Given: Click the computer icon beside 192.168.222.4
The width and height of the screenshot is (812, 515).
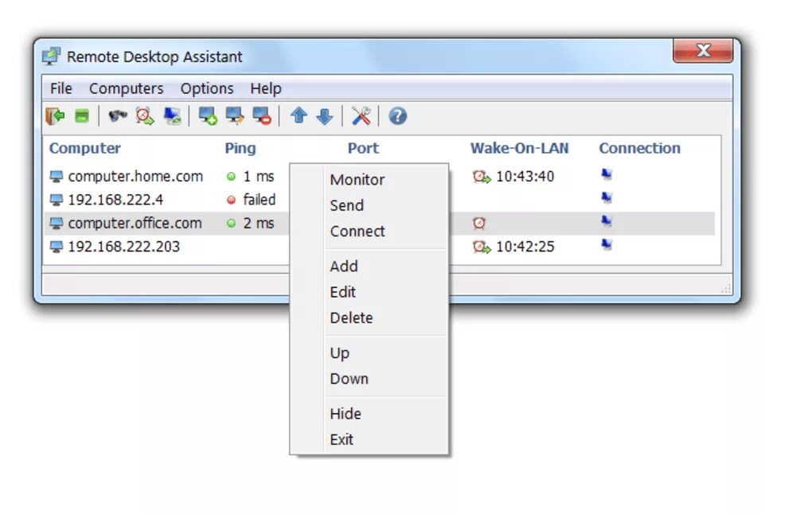Looking at the screenshot, I should pos(56,201).
